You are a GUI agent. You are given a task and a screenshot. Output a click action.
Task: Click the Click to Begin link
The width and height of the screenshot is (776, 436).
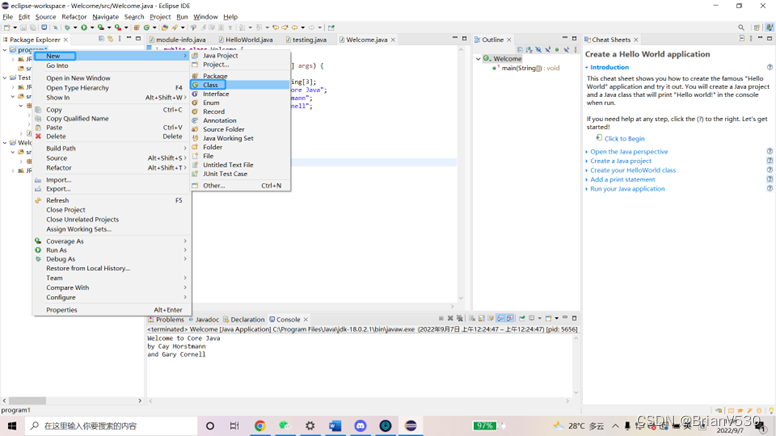point(624,139)
